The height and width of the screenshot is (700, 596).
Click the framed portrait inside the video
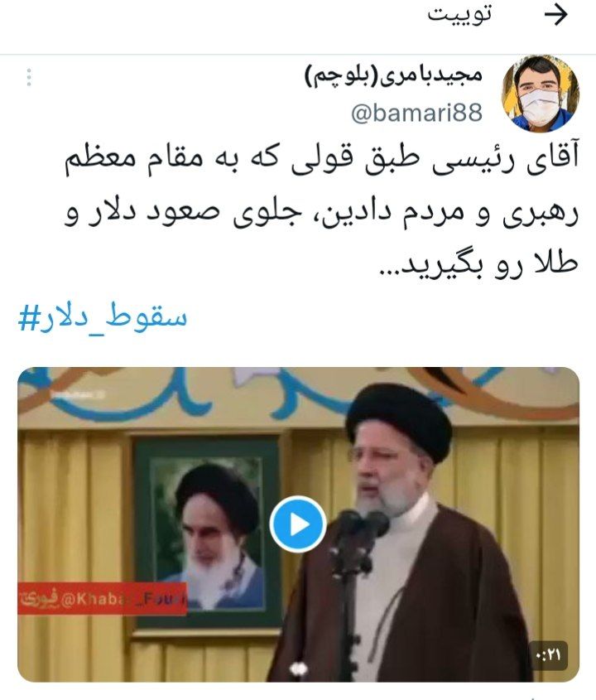[207, 531]
